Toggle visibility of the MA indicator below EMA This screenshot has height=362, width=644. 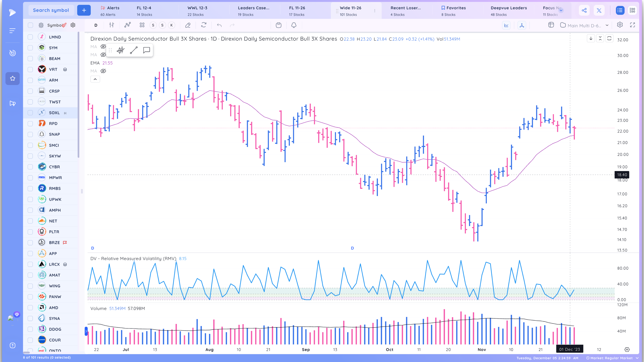[103, 71]
